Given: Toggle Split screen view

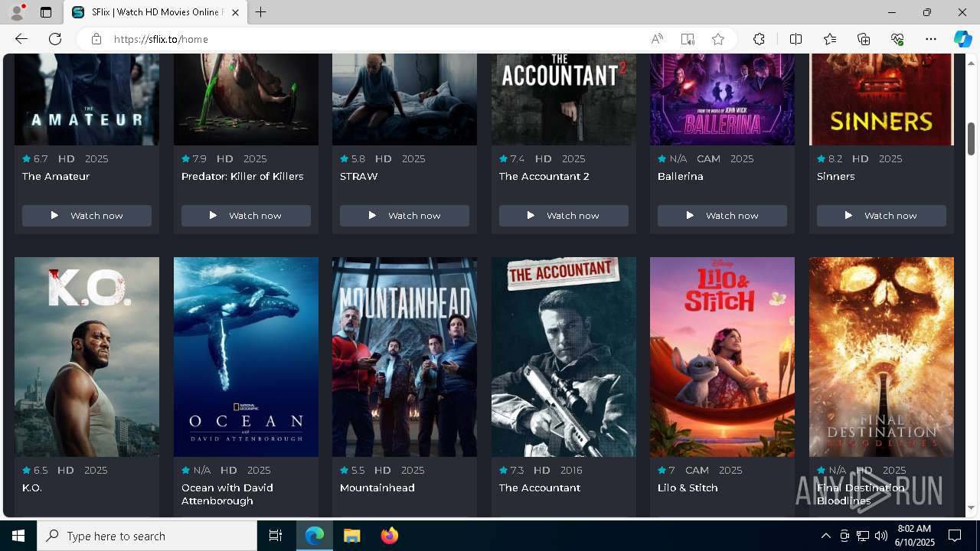Looking at the screenshot, I should click(795, 39).
